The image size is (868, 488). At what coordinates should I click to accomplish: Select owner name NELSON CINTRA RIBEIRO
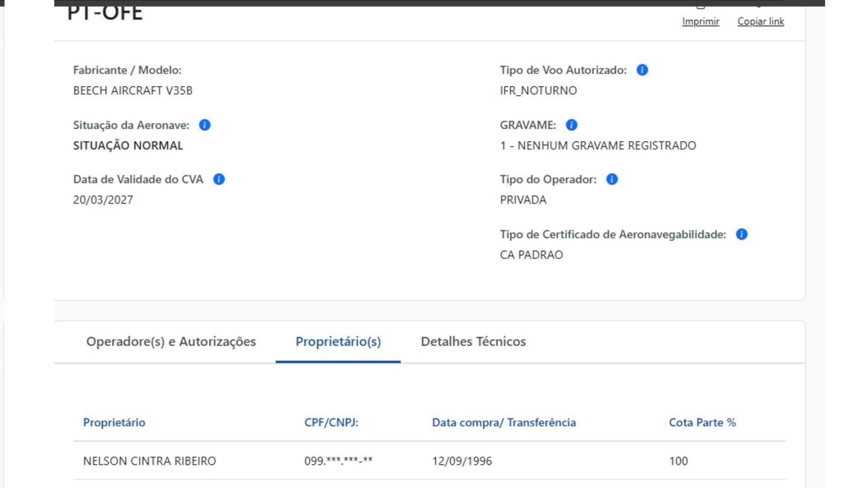150,461
